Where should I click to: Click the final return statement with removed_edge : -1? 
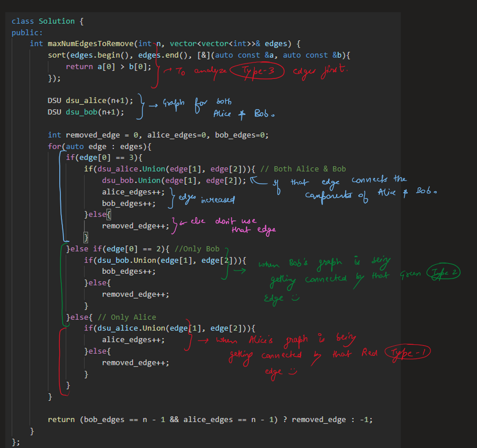(x=210, y=419)
